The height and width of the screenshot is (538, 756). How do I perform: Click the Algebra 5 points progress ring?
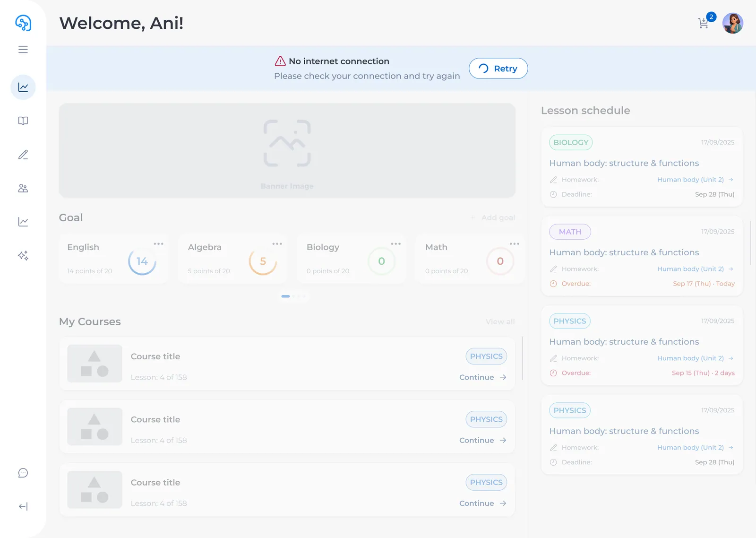point(263,261)
